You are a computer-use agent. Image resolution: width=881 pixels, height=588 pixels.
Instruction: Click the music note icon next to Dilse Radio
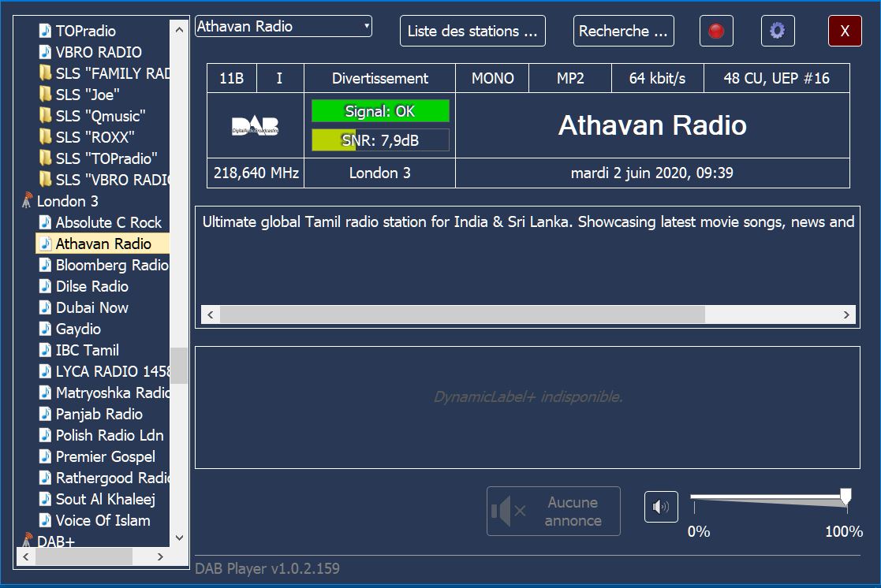[45, 286]
